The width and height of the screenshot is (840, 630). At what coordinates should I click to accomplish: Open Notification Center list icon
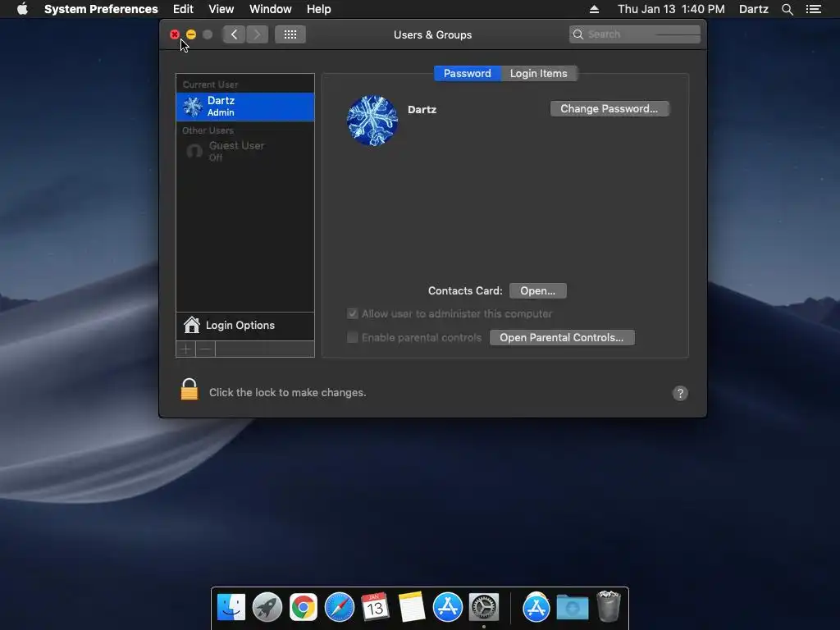click(813, 9)
